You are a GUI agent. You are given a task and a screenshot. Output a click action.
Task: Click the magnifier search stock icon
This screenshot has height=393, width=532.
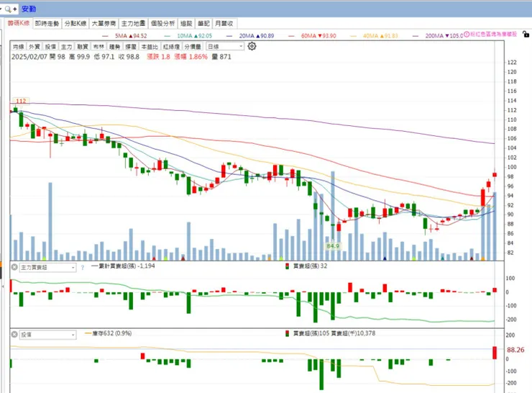point(8,9)
